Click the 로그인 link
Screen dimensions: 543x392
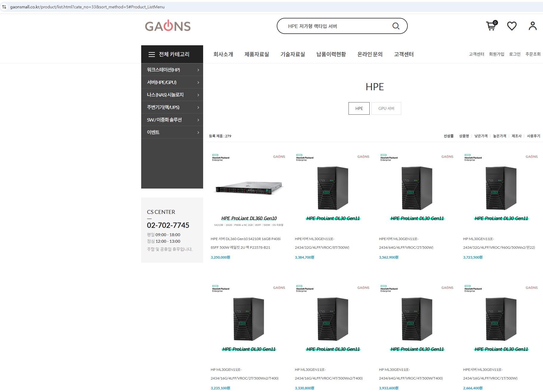[515, 54]
